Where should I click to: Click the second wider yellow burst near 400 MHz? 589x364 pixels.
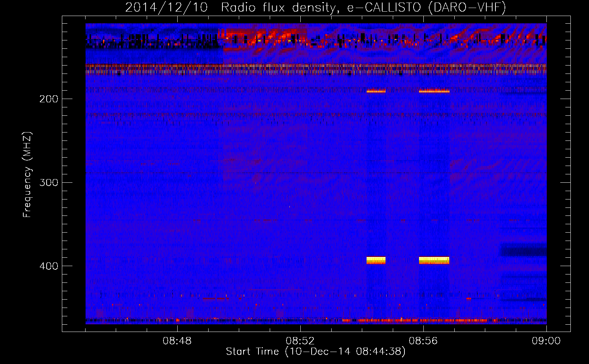pyautogui.click(x=434, y=260)
